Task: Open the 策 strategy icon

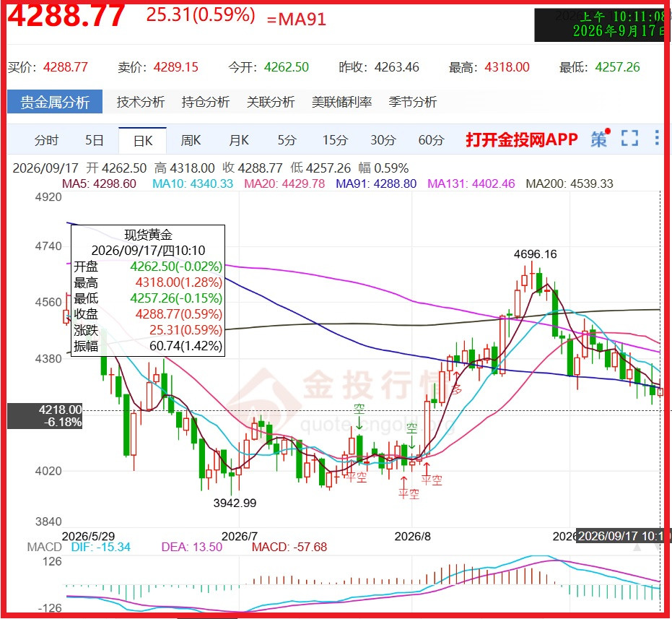Action: click(x=600, y=139)
